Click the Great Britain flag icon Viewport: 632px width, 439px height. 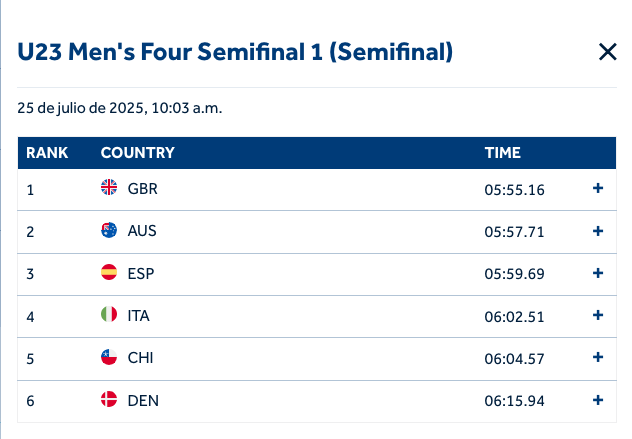coord(109,188)
